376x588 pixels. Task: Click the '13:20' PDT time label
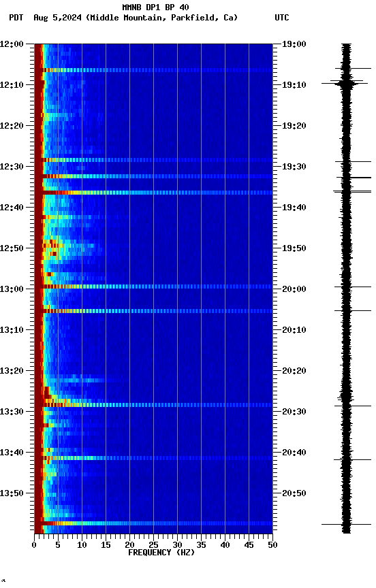(x=12, y=371)
